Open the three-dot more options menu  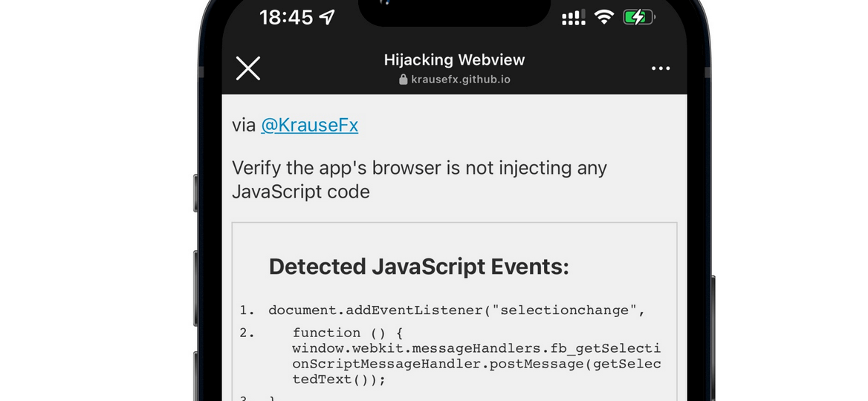coord(661,68)
